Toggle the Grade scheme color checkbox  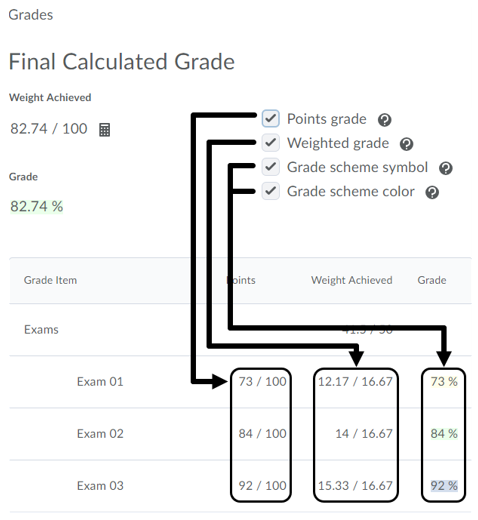pos(270,191)
